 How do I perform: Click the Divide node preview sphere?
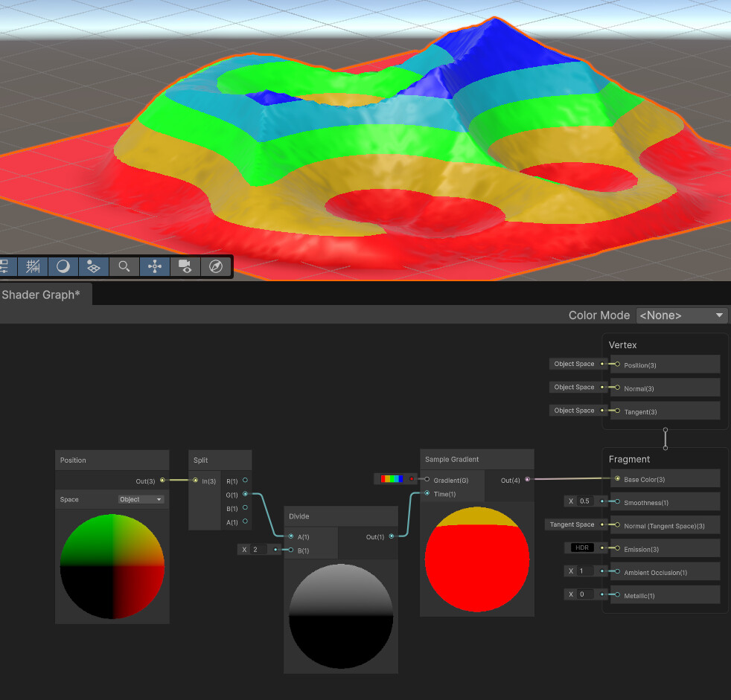[x=340, y=616]
